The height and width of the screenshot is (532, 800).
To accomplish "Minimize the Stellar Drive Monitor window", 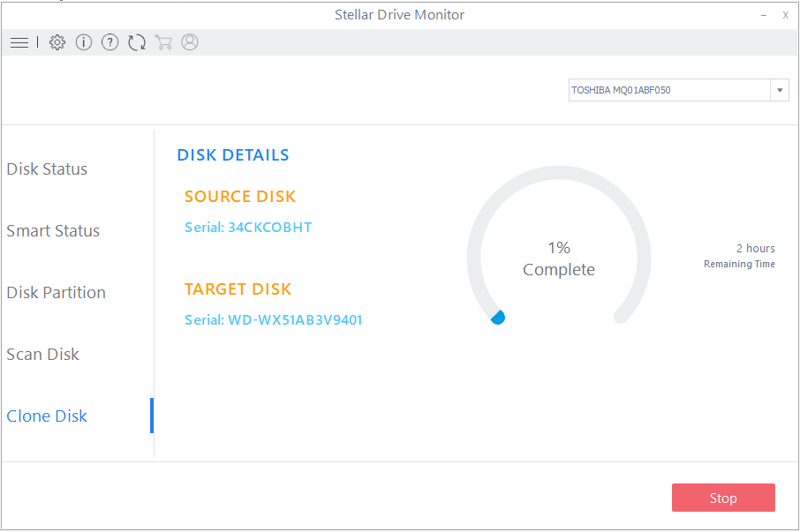I will (763, 15).
